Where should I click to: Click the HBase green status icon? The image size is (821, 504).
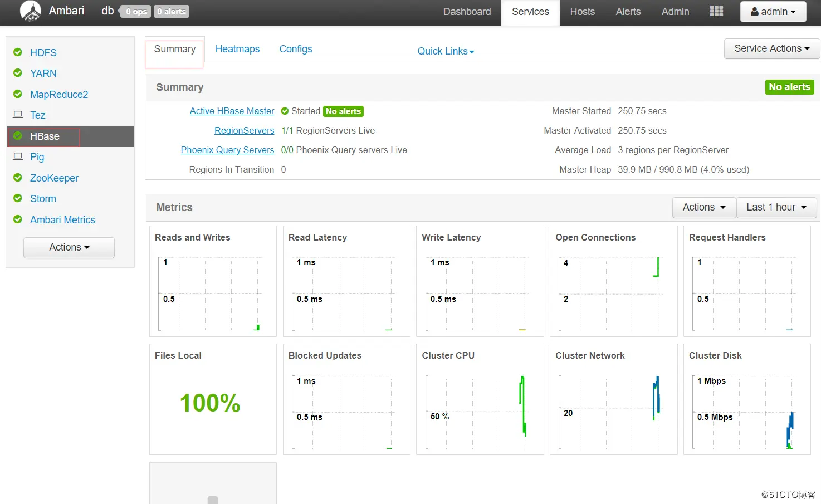pos(18,136)
